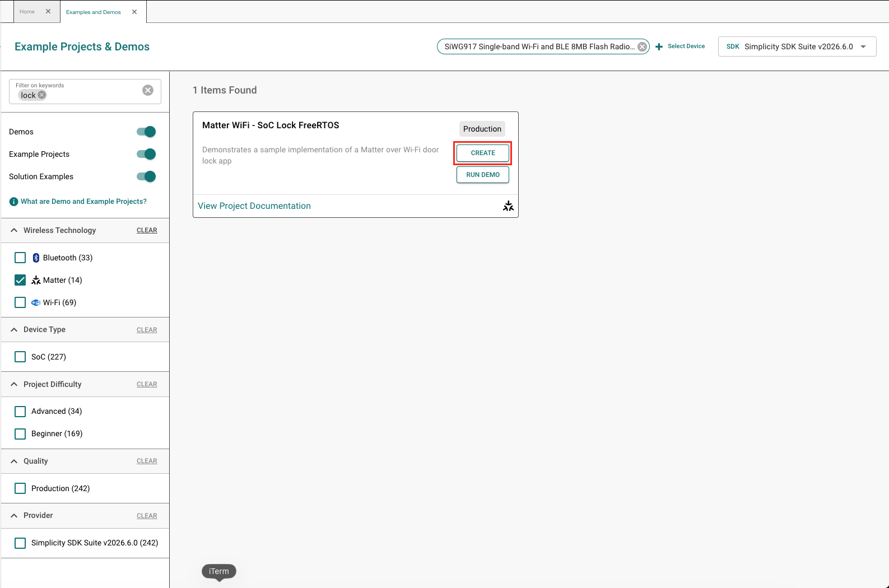Click the info icon for Demo and Example Projects
The height and width of the screenshot is (588, 889).
[14, 202]
